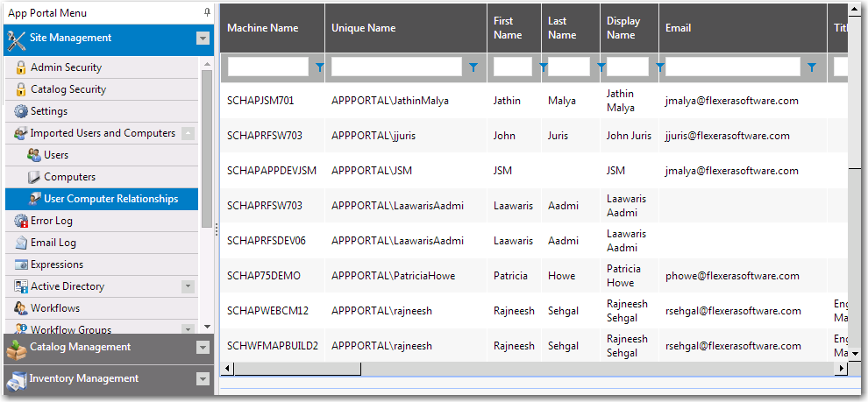Sort by Machine Name column header
This screenshot has width=868, height=402.
pos(262,28)
